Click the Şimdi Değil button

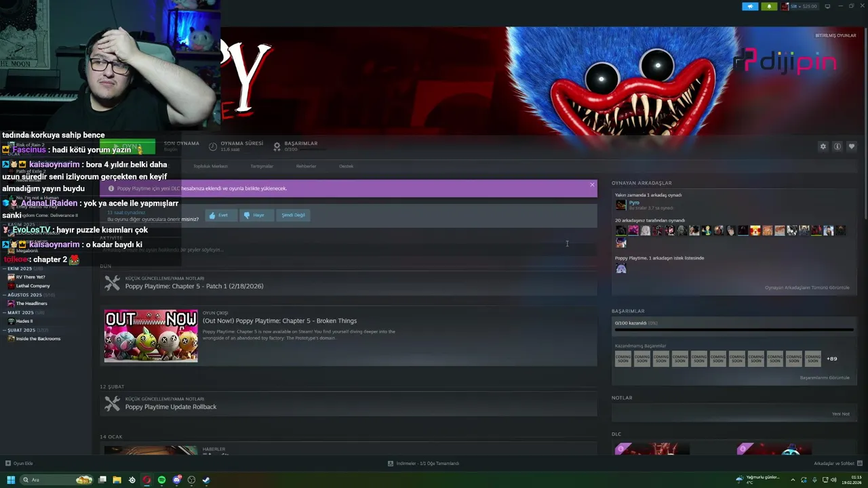[x=293, y=215]
